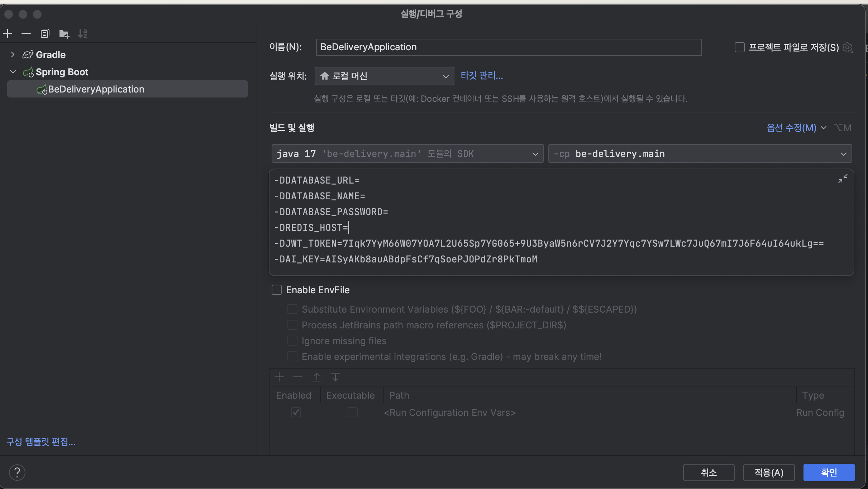Click the apply (적용) button
Image resolution: width=868 pixels, height=489 pixels.
[769, 472]
